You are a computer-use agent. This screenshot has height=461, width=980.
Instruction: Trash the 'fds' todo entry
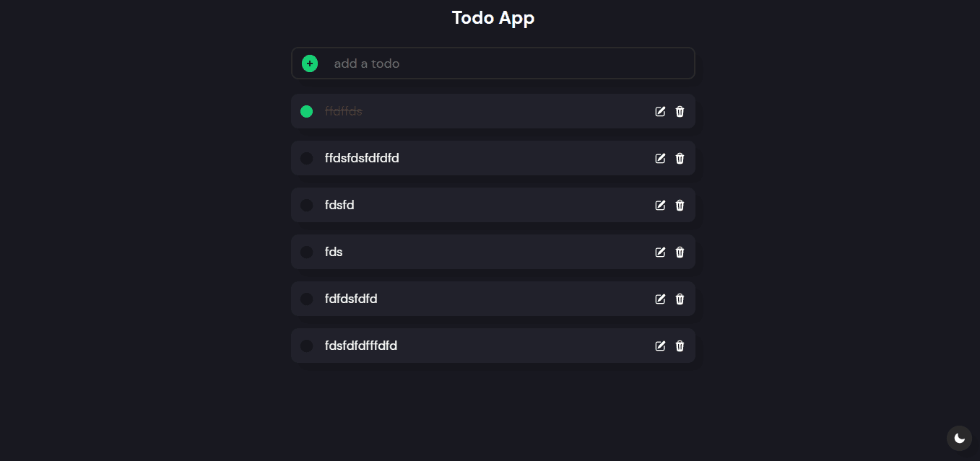pos(680,252)
